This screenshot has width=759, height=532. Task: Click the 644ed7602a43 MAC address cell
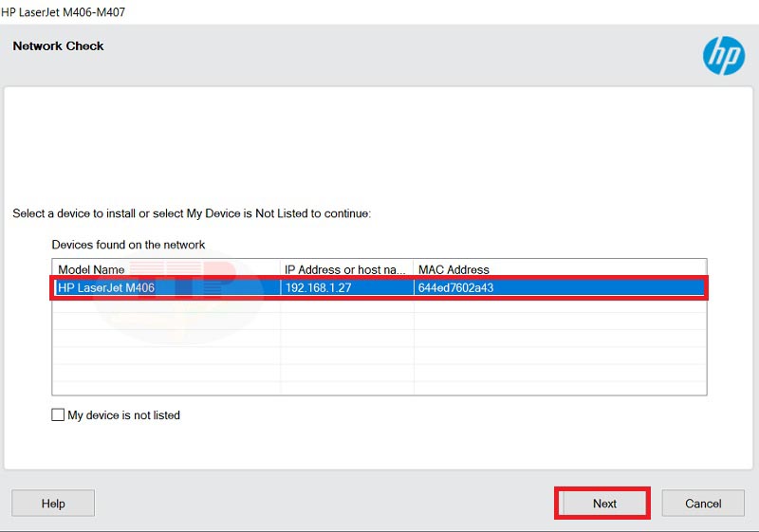[x=455, y=287]
